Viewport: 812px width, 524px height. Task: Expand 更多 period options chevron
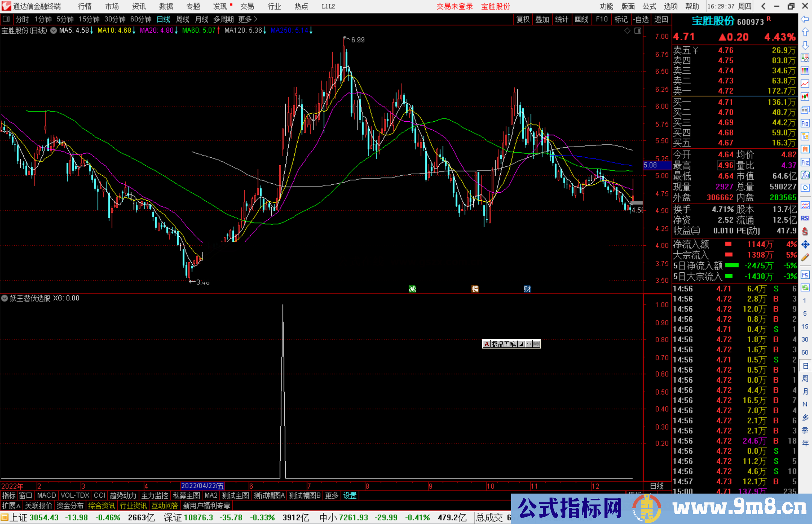[256, 19]
